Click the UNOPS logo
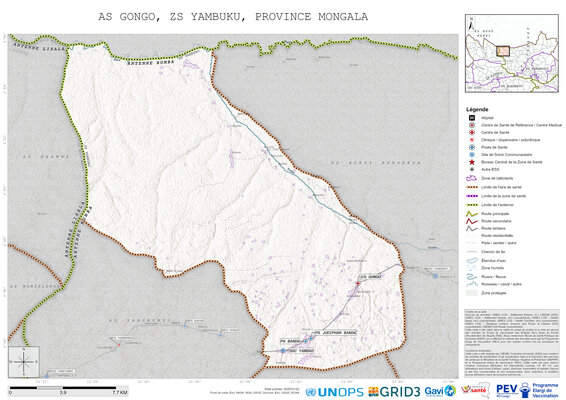Viewport: 566px width, 400px height. click(334, 392)
